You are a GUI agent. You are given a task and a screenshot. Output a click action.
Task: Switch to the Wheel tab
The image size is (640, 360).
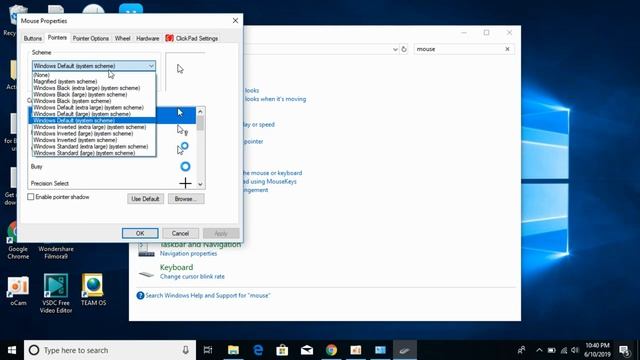(122, 38)
